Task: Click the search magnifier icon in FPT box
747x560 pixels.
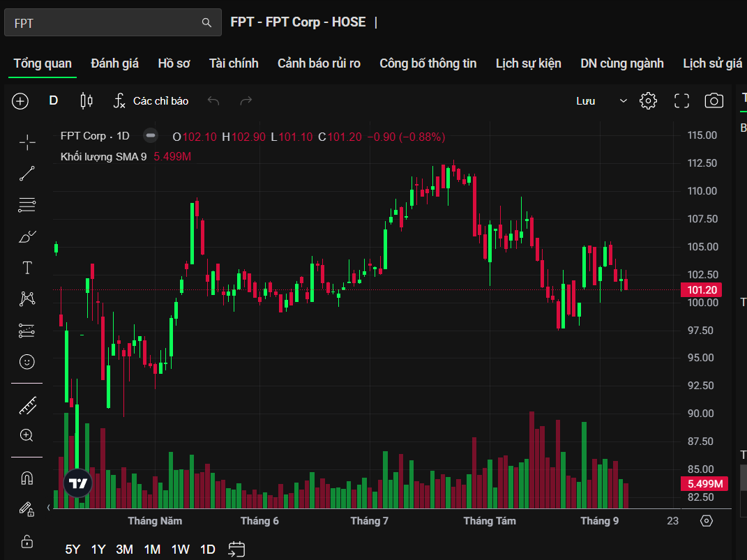Action: click(206, 23)
